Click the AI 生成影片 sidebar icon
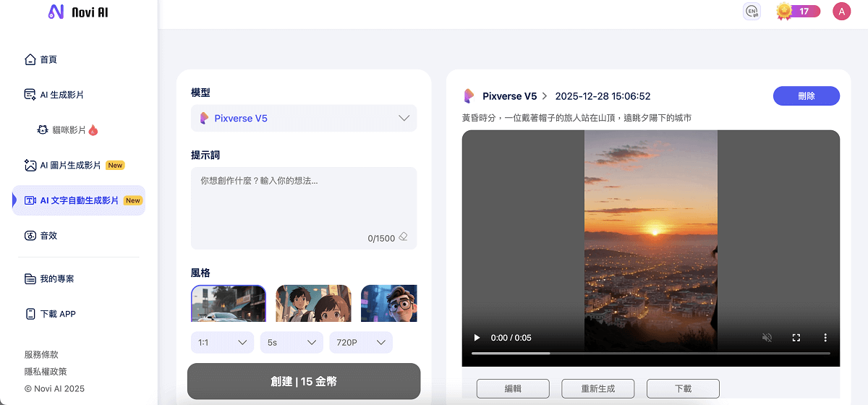This screenshot has width=868, height=405. pos(30,95)
